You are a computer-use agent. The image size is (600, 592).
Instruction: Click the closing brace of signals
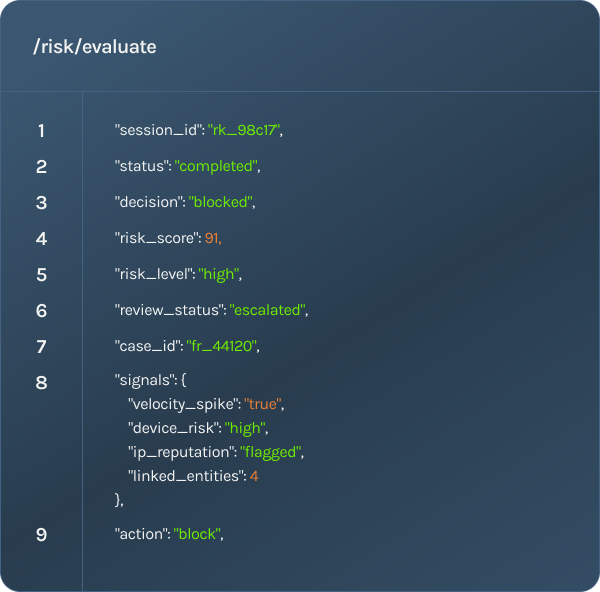(117, 500)
